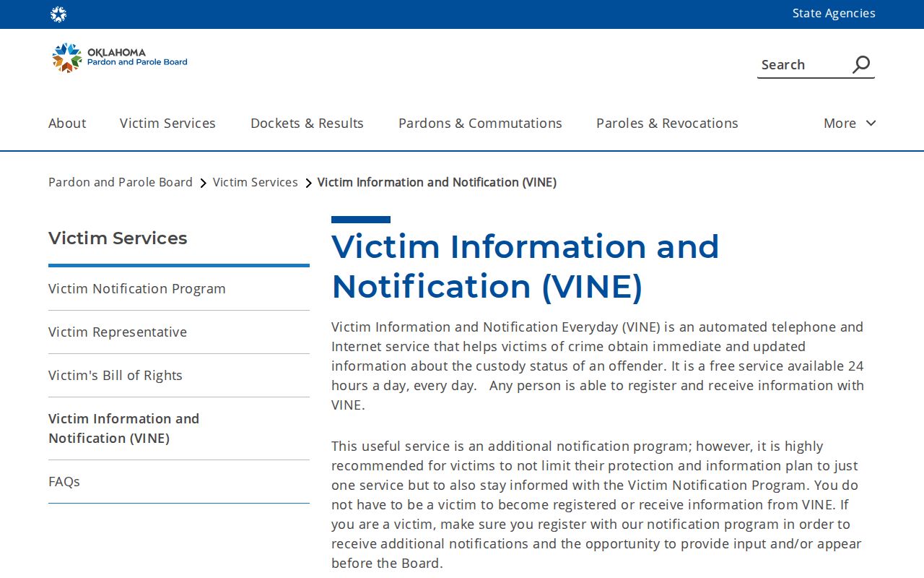Select VINE entry in the sidebar
This screenshot has height=578, width=924.
coord(124,428)
